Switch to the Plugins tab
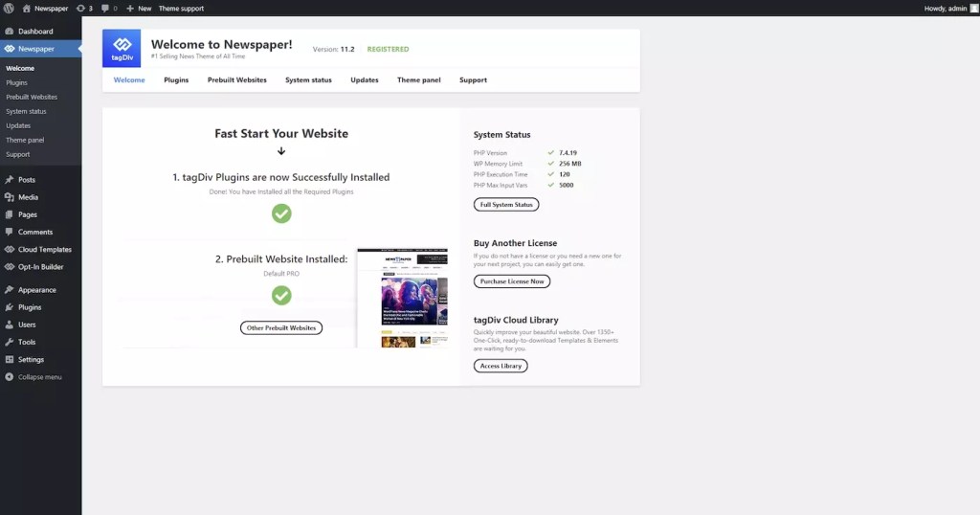 [x=176, y=80]
